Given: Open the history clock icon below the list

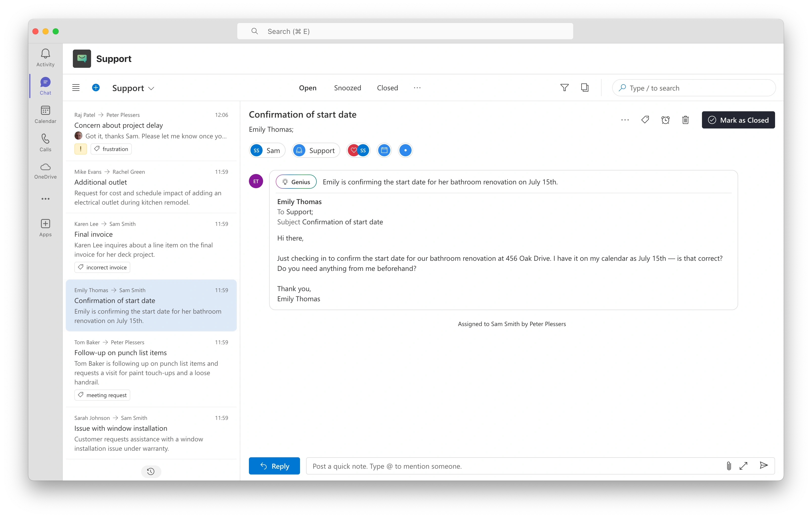Looking at the screenshot, I should (x=151, y=471).
